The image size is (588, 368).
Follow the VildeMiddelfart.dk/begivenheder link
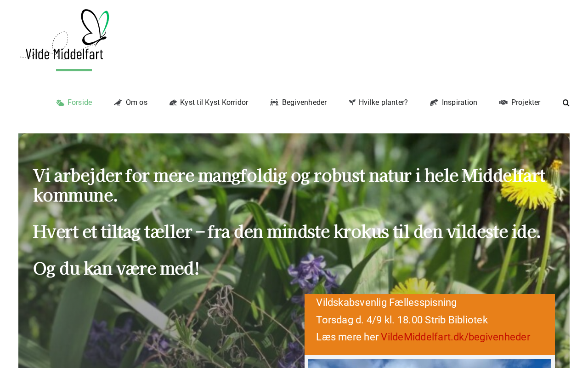(x=455, y=337)
